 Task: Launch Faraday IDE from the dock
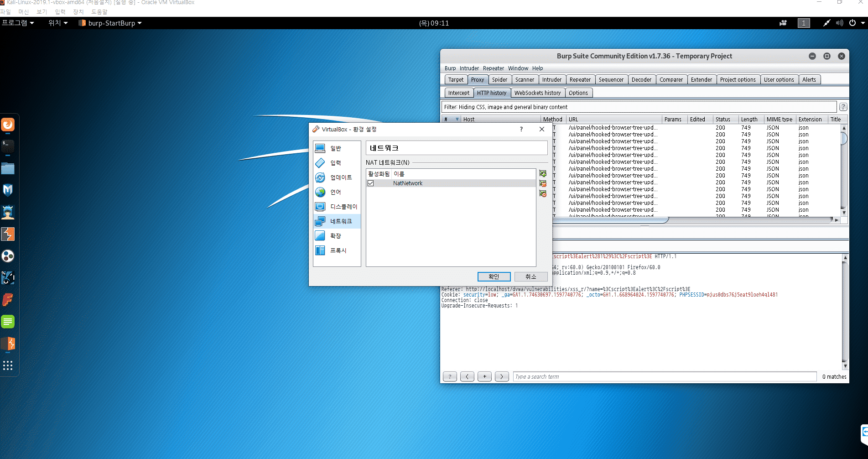click(x=8, y=300)
